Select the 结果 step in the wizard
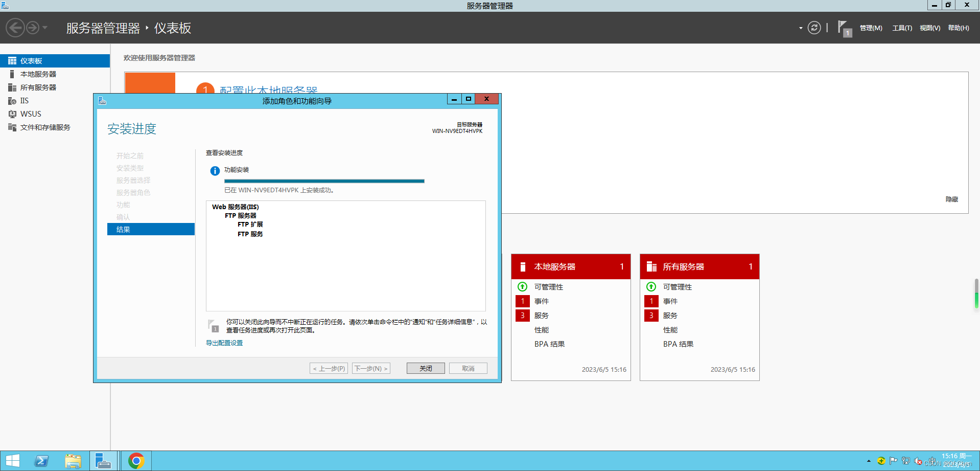980x471 pixels. 151,229
